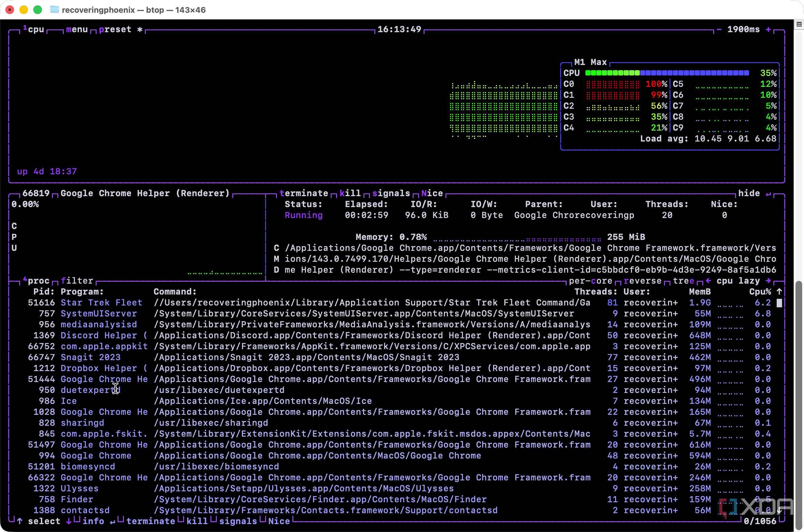Click the folder icon in title bar
Viewport: 804px width, 532px height.
click(x=54, y=9)
